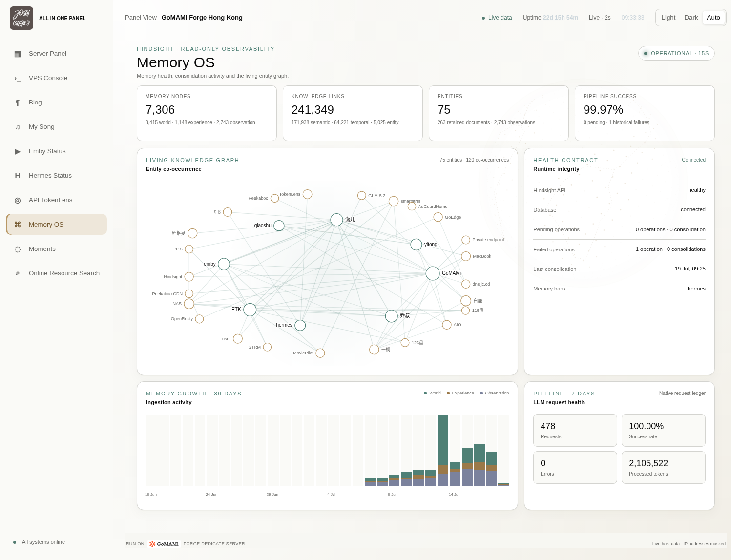The height and width of the screenshot is (560, 731).
Task: Click Last consolidation 19 Jul, 09:25 value
Action: [690, 269]
